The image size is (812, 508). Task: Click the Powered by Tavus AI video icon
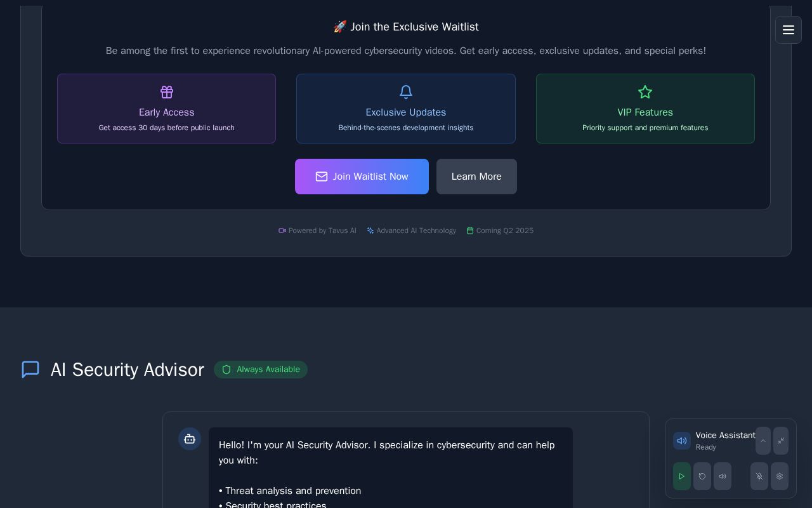[282, 231]
